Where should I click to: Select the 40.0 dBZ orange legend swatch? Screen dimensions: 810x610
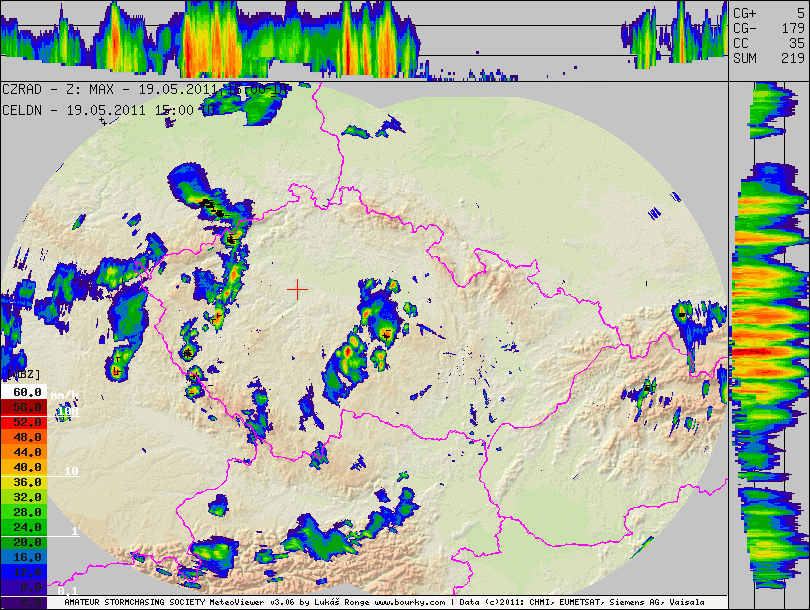coord(24,467)
